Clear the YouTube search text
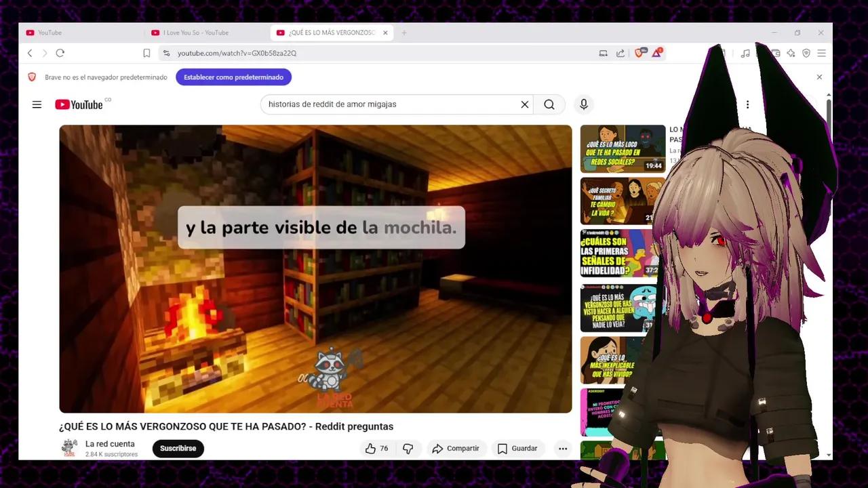The image size is (868, 488). click(x=524, y=104)
